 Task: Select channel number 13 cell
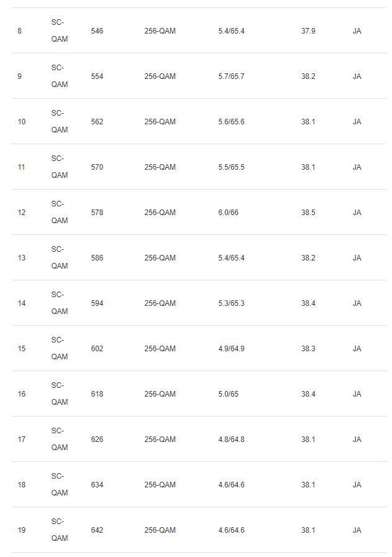pos(22,258)
